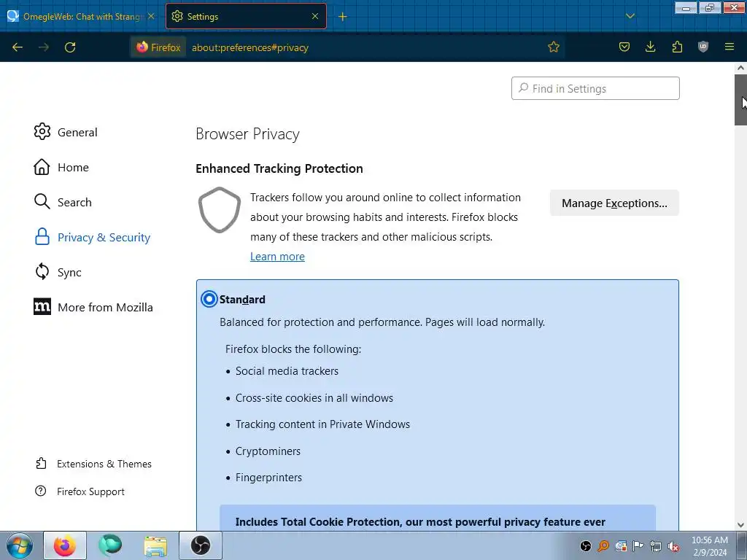The image size is (747, 560).
Task: Click the Firefox identity icon in address bar
Action: click(x=158, y=47)
